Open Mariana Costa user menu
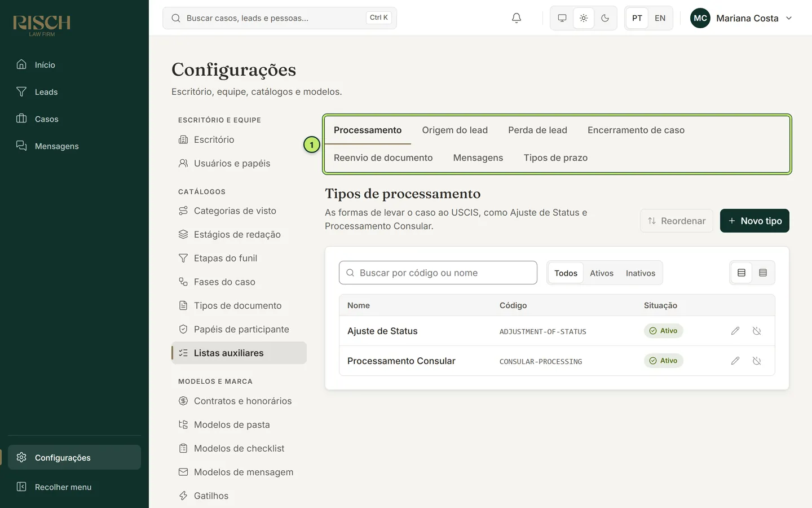 742,18
